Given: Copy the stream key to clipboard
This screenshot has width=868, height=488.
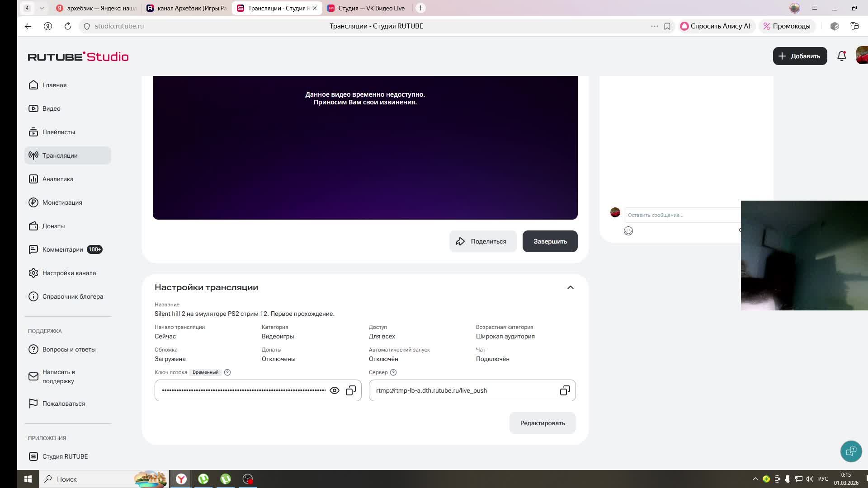Looking at the screenshot, I should click(351, 390).
